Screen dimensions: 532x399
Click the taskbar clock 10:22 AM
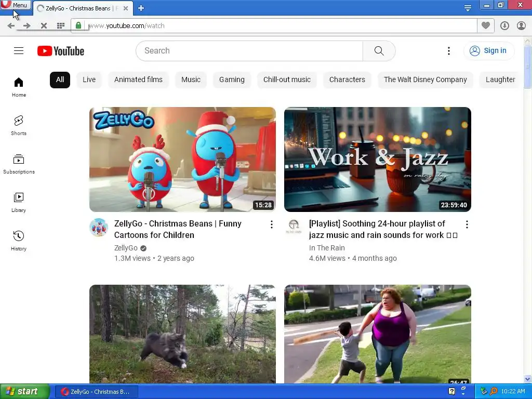(513, 392)
